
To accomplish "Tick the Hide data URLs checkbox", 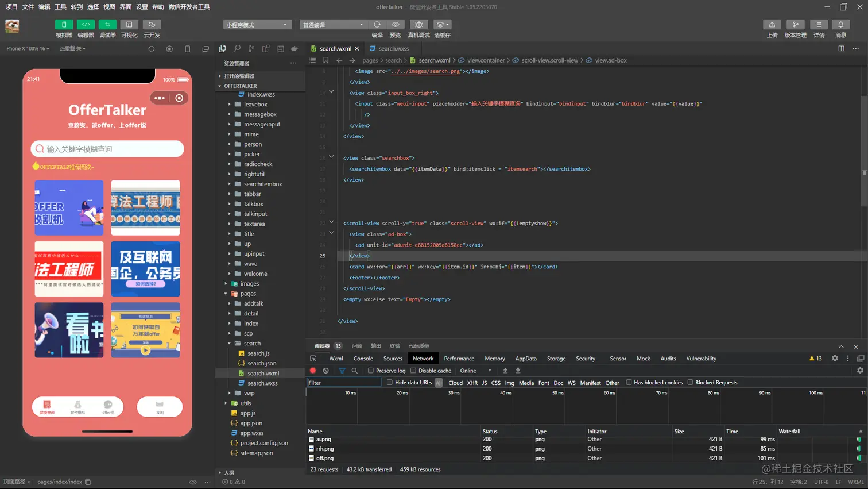I will click(390, 383).
